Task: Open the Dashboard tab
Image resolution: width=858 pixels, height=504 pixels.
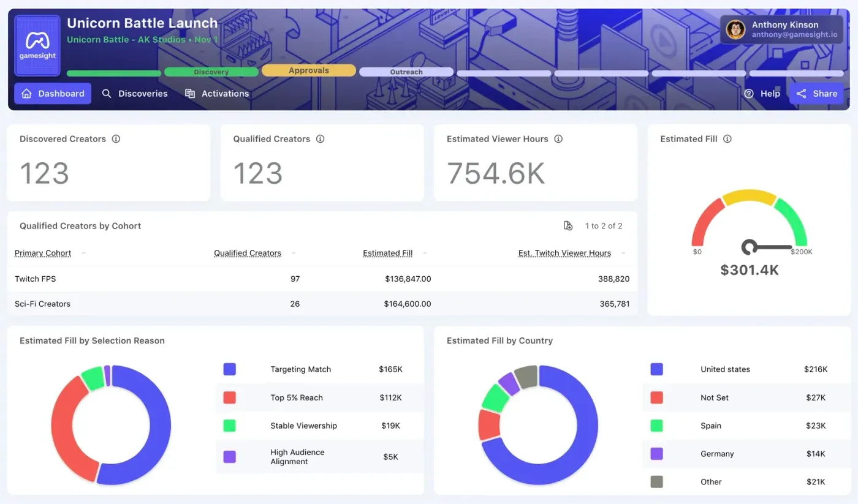Action: coord(53,94)
